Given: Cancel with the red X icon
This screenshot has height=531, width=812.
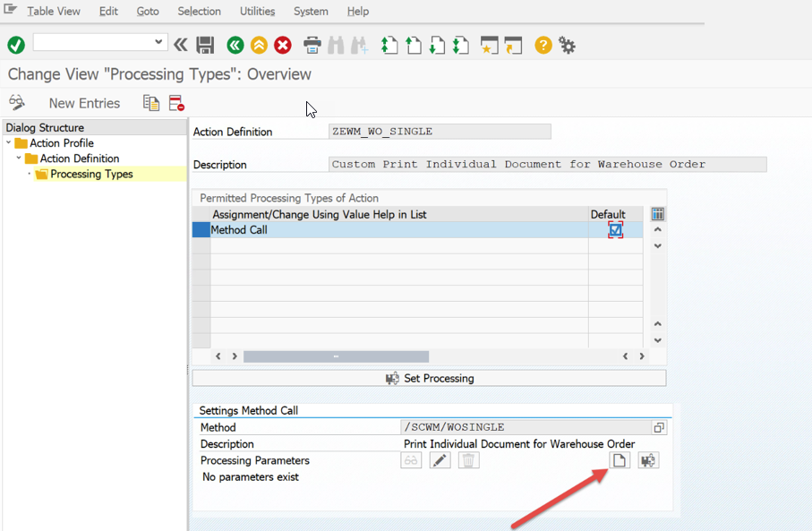Looking at the screenshot, I should [283, 45].
